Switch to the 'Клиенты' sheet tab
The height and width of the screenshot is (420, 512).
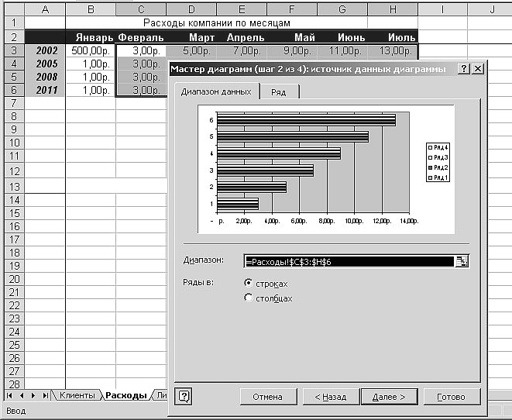coord(78,395)
